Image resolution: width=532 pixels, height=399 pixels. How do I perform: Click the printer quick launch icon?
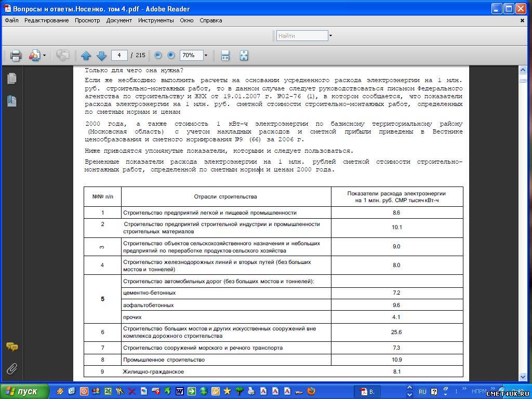tap(251, 391)
